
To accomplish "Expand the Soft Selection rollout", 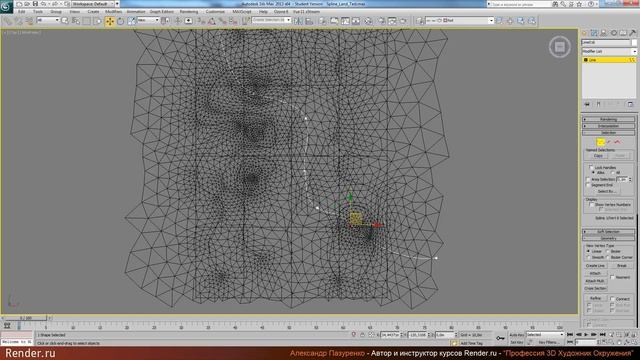I will (x=609, y=231).
